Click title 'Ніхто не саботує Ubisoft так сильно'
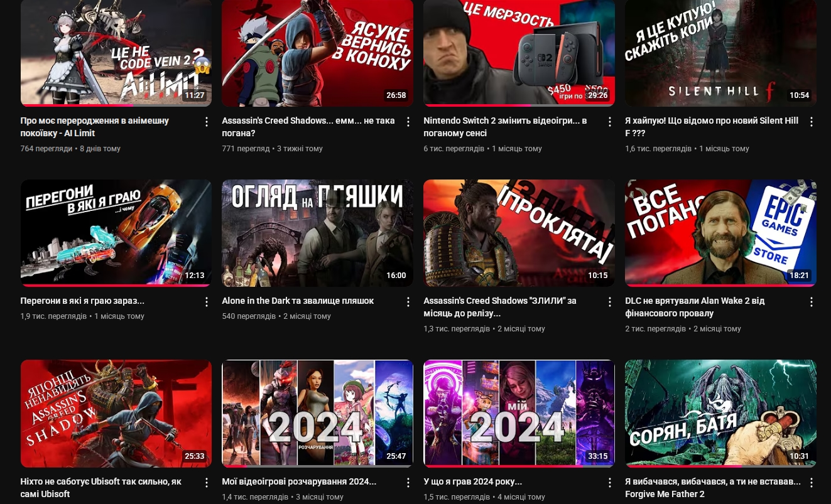Image resolution: width=831 pixels, height=504 pixels. click(x=101, y=488)
